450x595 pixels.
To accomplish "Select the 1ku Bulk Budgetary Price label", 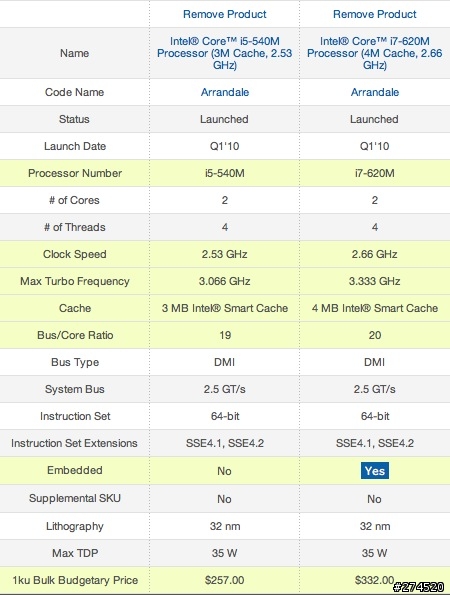I will tap(75, 580).
